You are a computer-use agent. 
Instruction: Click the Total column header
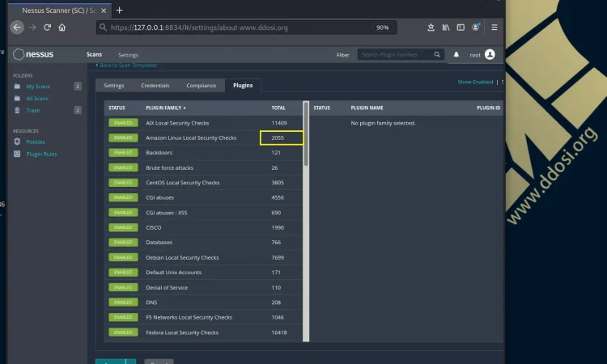[278, 108]
